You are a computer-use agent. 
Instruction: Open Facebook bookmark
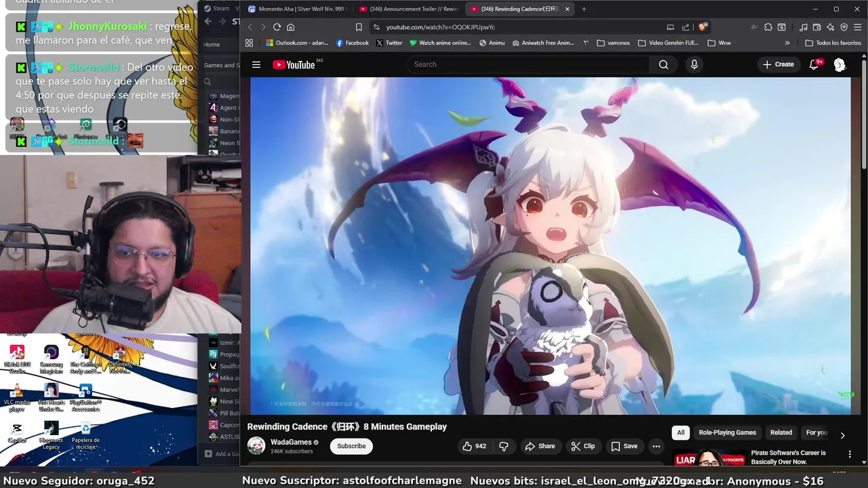[353, 43]
